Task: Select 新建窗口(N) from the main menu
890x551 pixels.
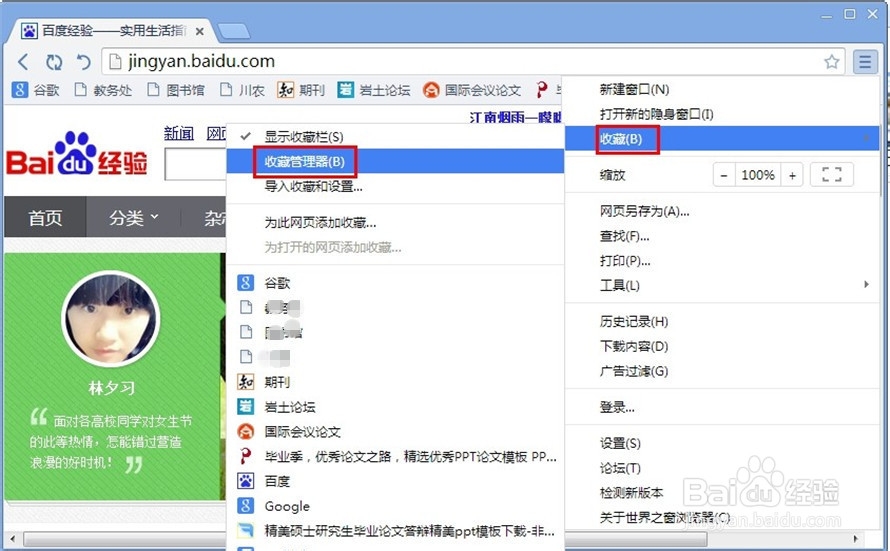Action: coord(722,89)
